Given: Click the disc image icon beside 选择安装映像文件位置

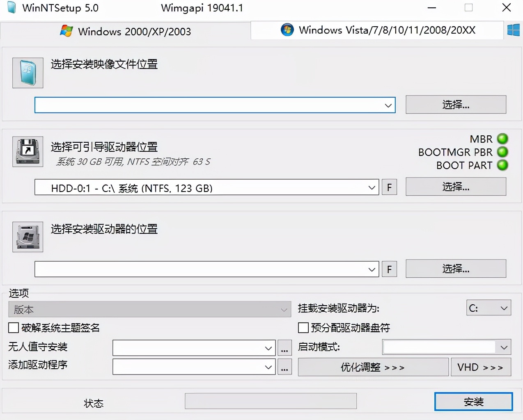Looking at the screenshot, I should pyautogui.click(x=27, y=73).
